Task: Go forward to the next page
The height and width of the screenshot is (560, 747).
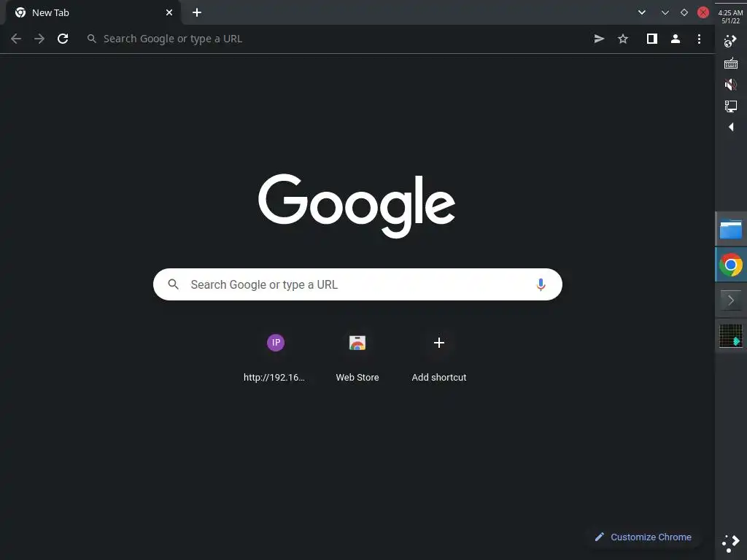Action: 39,39
